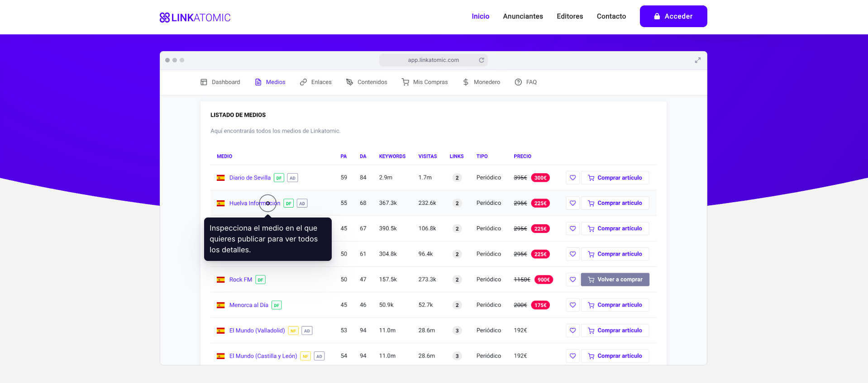868x383 pixels.
Task: Open the Dashboard tab
Action: (x=220, y=82)
